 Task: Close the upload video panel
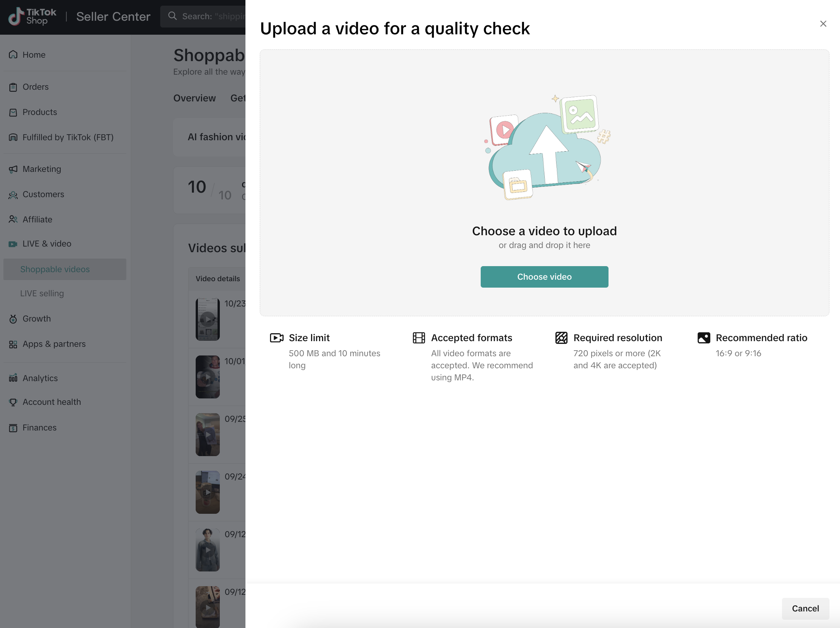click(x=823, y=24)
